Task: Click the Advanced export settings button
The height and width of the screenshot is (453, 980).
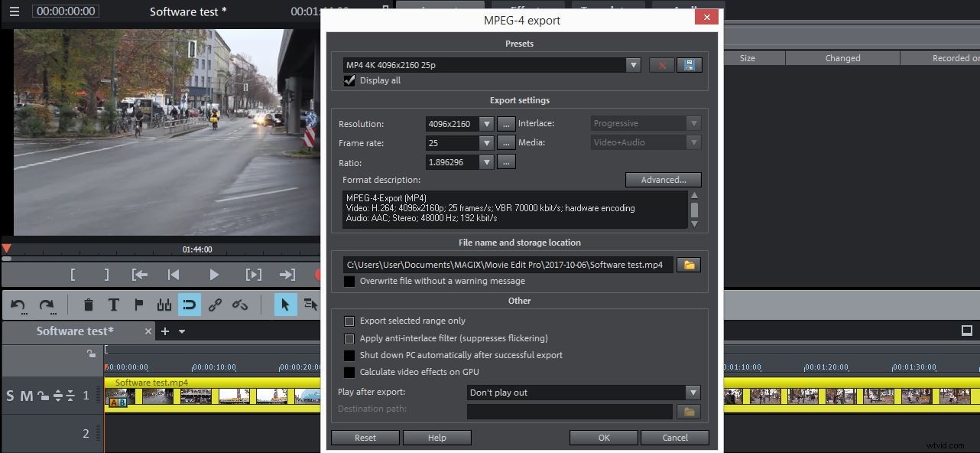Action: (662, 179)
